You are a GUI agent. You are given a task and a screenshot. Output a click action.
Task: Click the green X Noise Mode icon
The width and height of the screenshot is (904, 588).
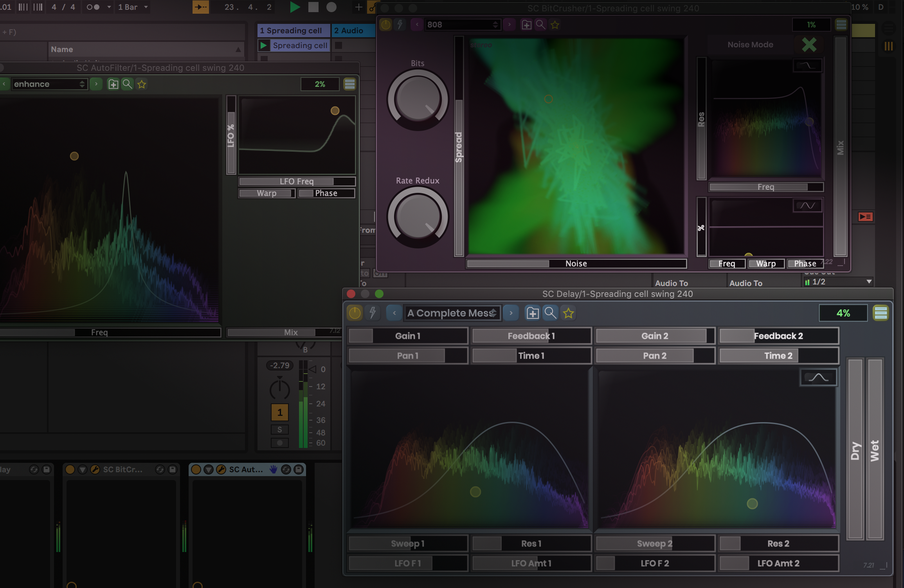[809, 45]
